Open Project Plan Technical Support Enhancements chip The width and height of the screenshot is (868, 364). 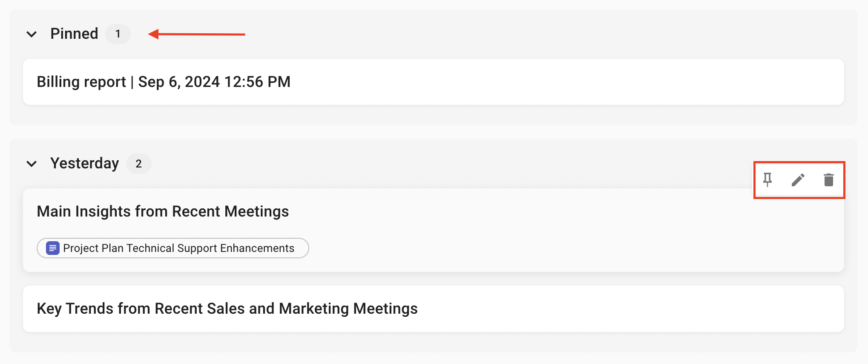pyautogui.click(x=178, y=248)
